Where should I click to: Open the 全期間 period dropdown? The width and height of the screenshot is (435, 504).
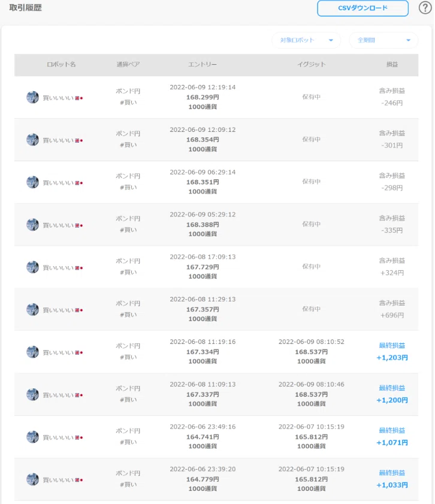click(x=383, y=40)
